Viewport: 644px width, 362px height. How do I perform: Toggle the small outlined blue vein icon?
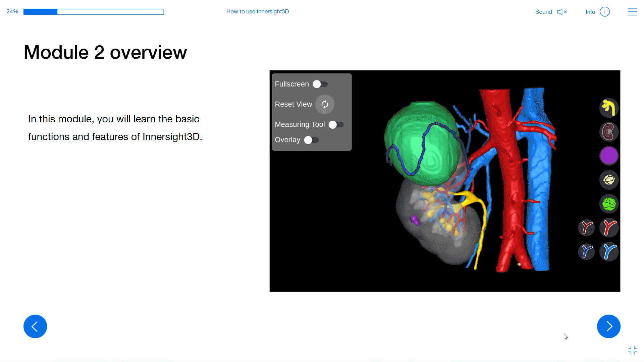[x=586, y=252]
